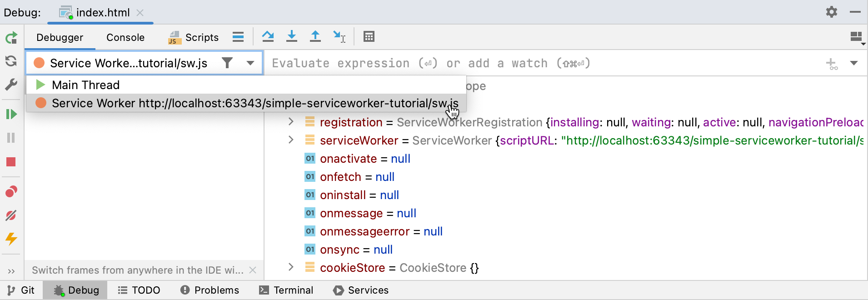Select Main Thread in the dropdown list
This screenshot has width=868, height=300.
point(246,85)
